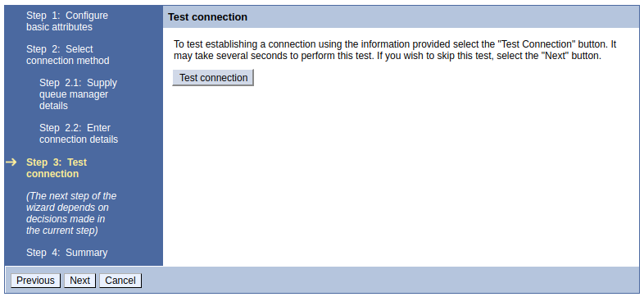Click the instructional paragraph about testing
This screenshot has width=644, height=297.
click(395, 50)
